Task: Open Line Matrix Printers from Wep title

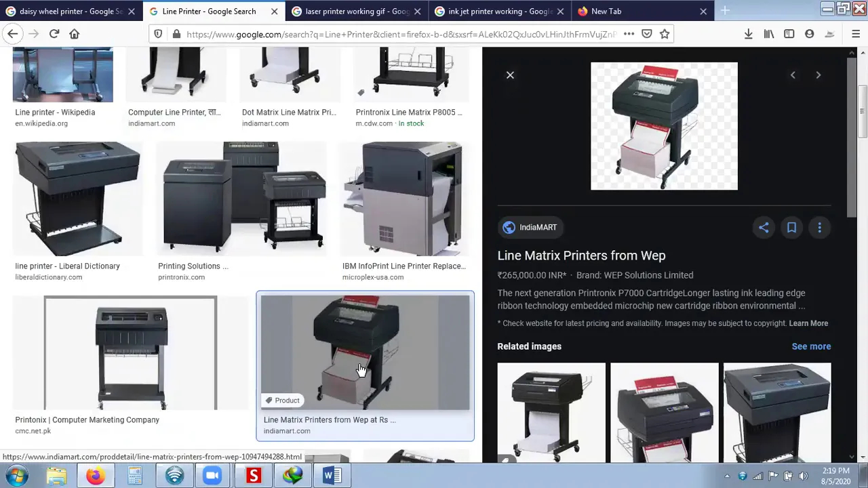Action: pyautogui.click(x=581, y=256)
